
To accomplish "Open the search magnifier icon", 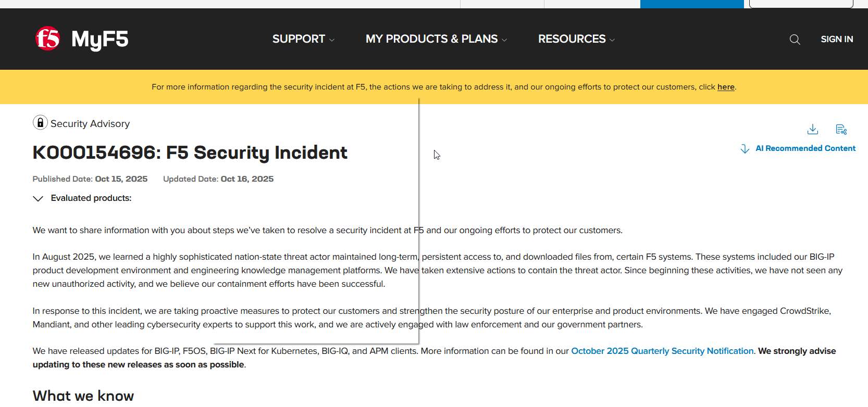I will point(795,40).
